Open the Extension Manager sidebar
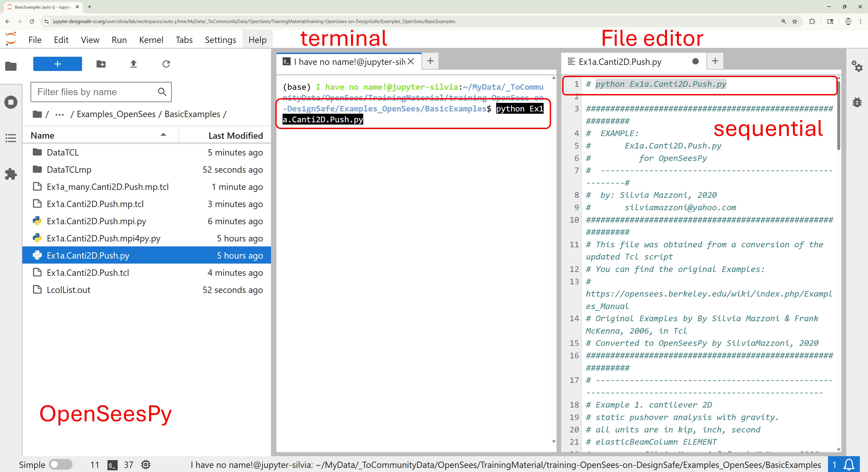The height and width of the screenshot is (472, 868). (x=11, y=174)
